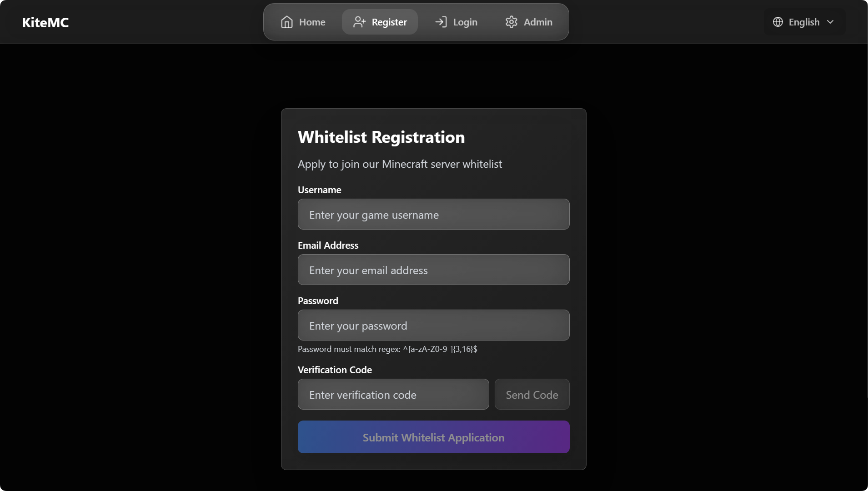The width and height of the screenshot is (868, 491).
Task: Click the Login arrow icon
Action: tap(441, 22)
